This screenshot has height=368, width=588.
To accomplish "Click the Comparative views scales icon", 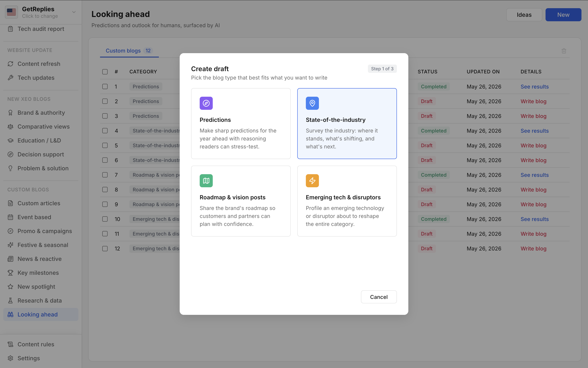I will (10, 127).
